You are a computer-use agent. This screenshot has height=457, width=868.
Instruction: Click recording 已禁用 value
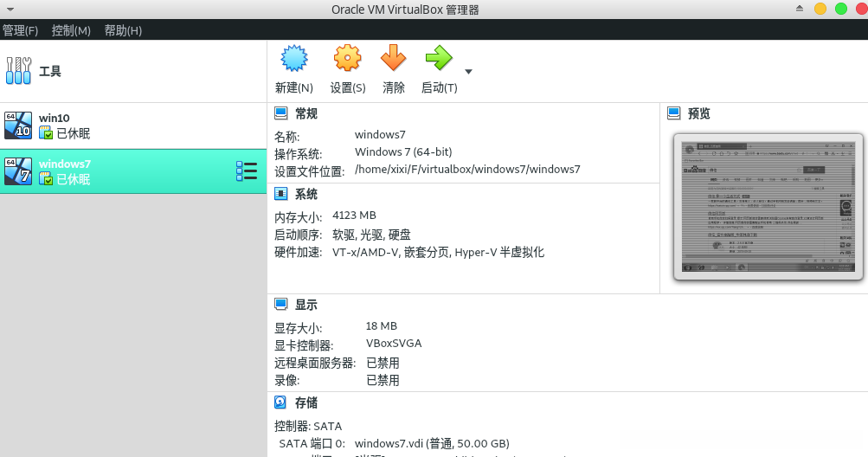(x=383, y=381)
